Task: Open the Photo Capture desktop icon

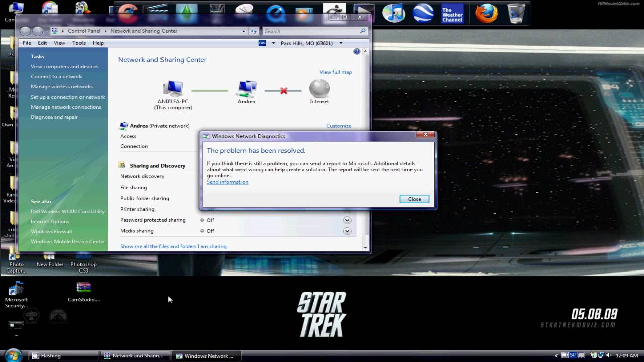Action: [x=16, y=262]
